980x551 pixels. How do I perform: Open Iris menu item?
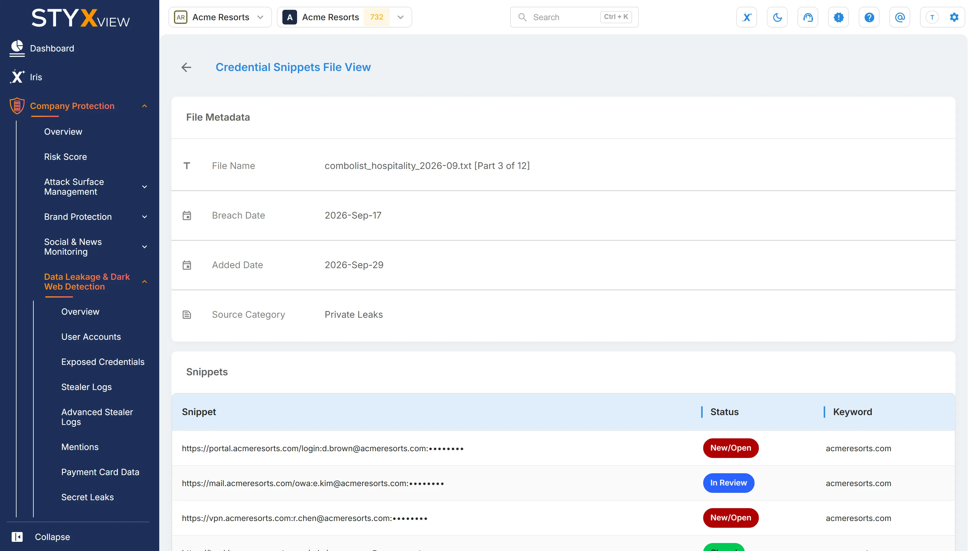click(36, 77)
